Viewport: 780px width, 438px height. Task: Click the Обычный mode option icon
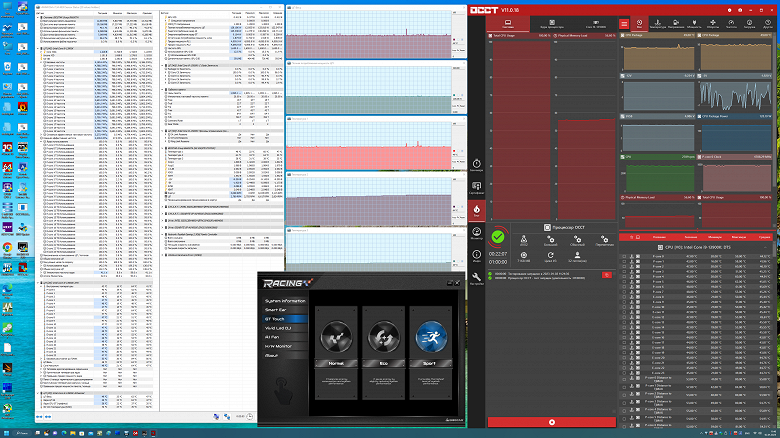[x=577, y=240]
